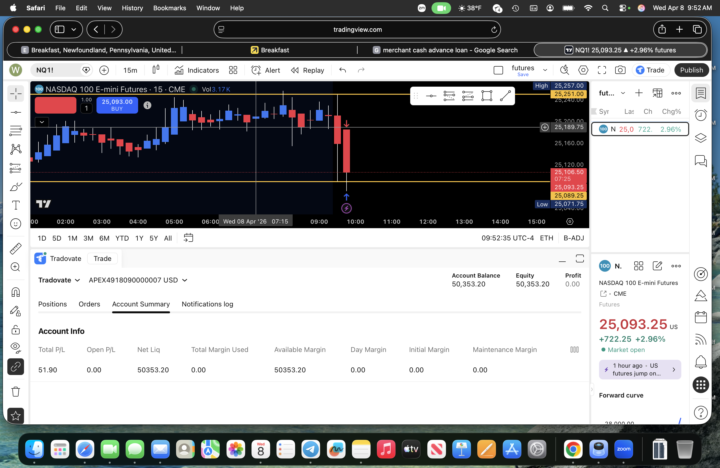Collapse the chart legend chevron
The height and width of the screenshot is (468, 720).
click(42, 122)
